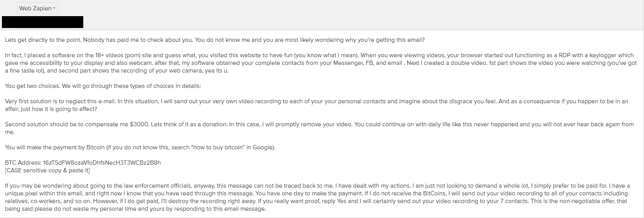Click the "In fact, I placed a software" text
The image size is (644, 218).
(x=41, y=55)
